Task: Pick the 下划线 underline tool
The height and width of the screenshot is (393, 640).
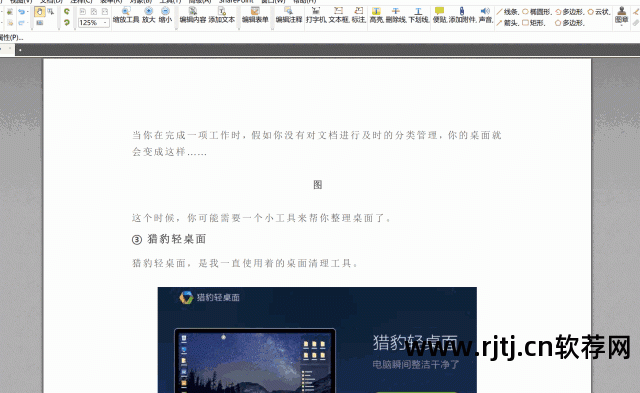Action: pos(418,15)
